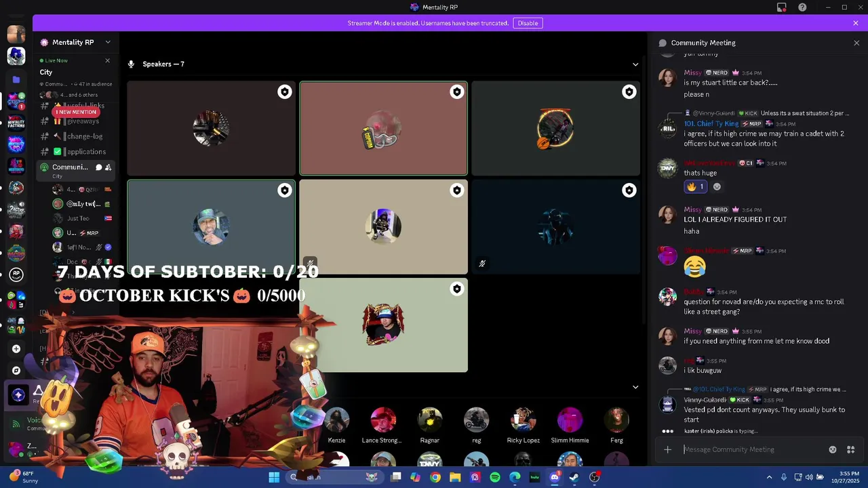Select the top-right speaker tile
The image size is (868, 488).
coord(555,129)
